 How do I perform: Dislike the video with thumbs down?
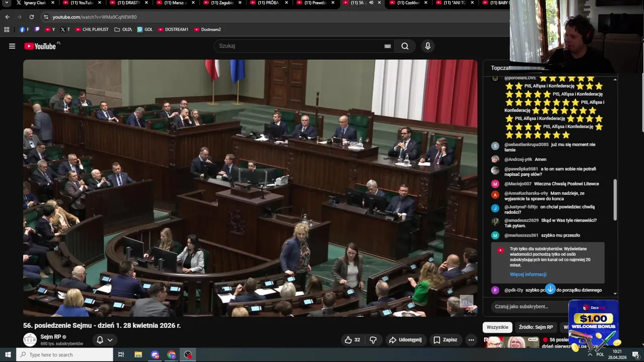(x=373, y=340)
